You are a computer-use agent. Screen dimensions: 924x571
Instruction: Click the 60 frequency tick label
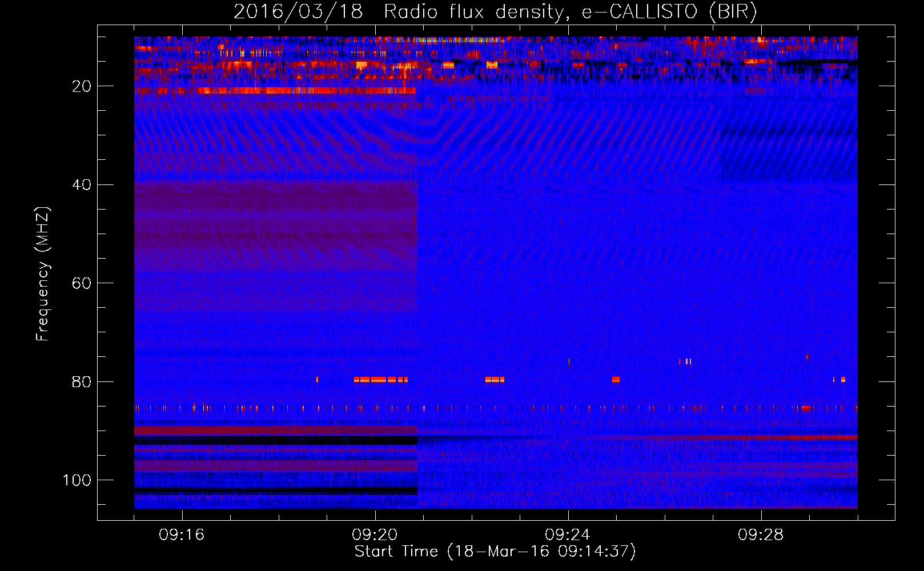[82, 284]
